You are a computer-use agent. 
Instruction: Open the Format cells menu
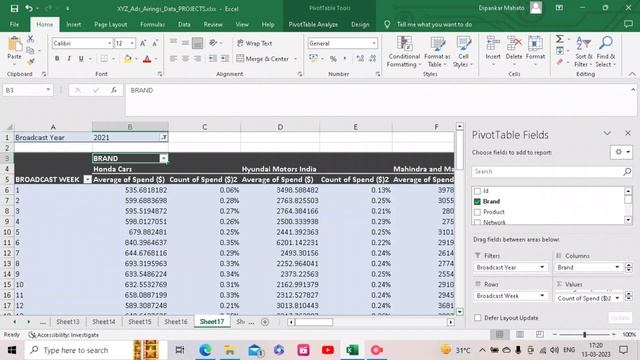535,52
